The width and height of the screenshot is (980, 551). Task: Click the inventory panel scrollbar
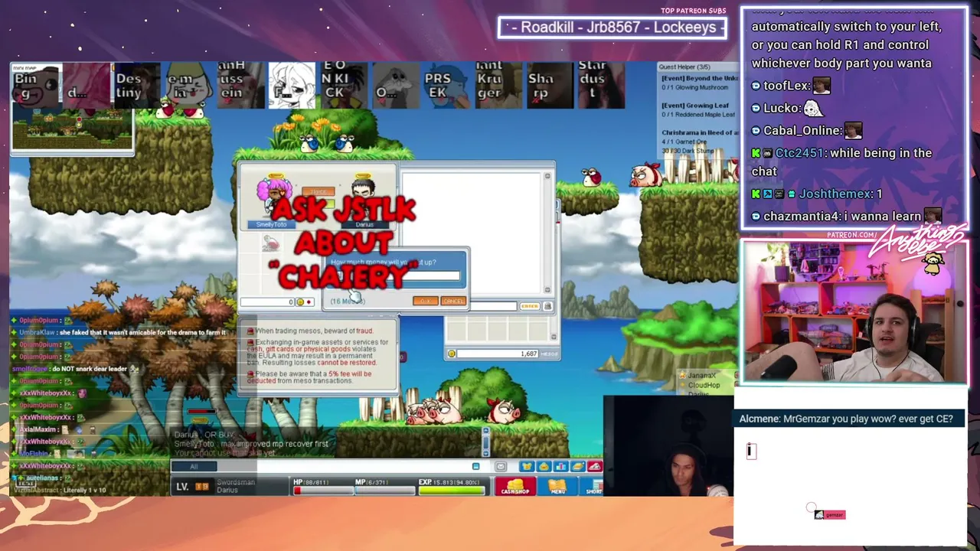click(x=554, y=330)
